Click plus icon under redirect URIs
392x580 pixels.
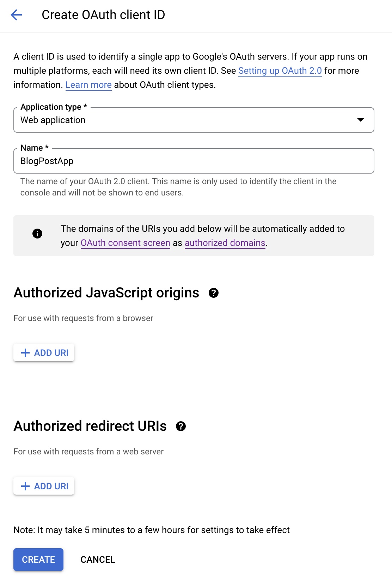point(25,486)
